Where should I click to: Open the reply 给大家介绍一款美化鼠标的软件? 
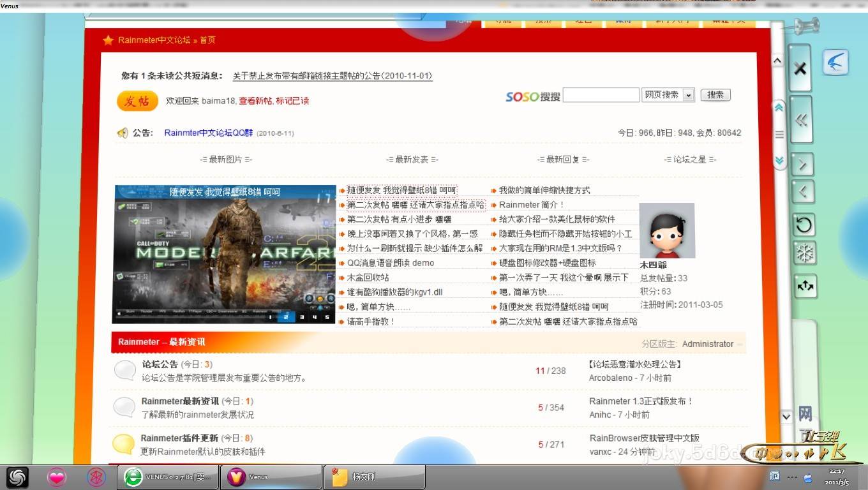pyautogui.click(x=557, y=219)
